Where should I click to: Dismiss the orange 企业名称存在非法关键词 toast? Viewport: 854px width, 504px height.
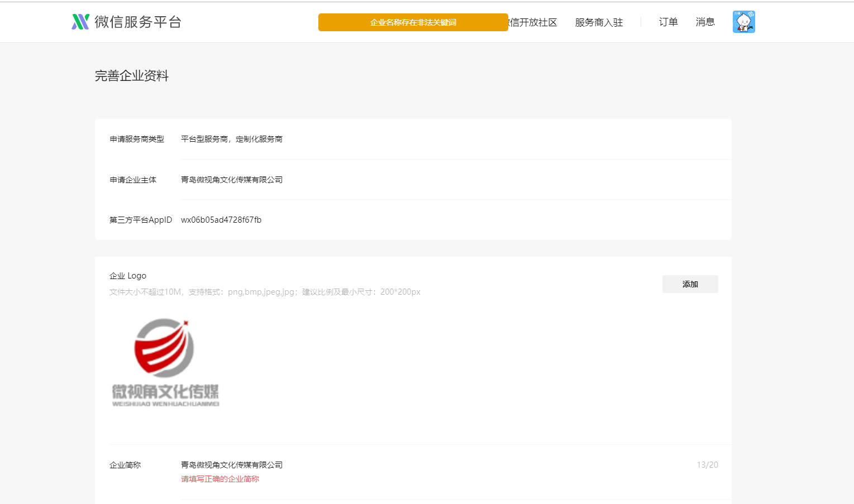click(413, 22)
